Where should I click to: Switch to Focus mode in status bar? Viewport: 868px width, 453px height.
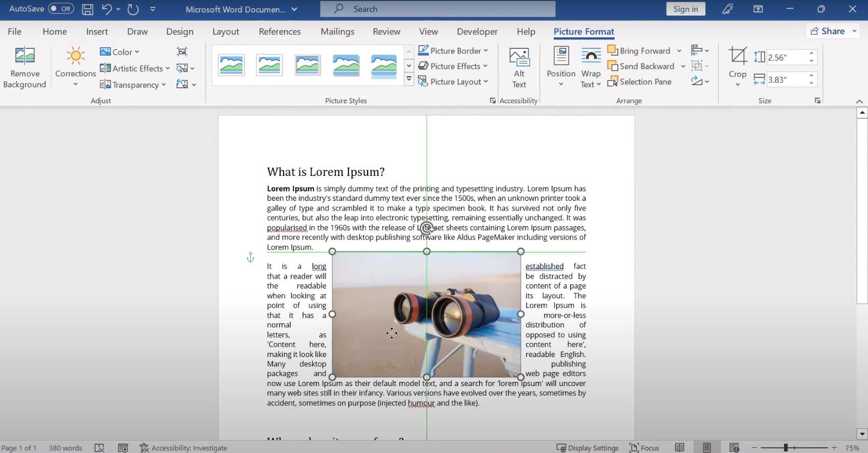pos(644,448)
